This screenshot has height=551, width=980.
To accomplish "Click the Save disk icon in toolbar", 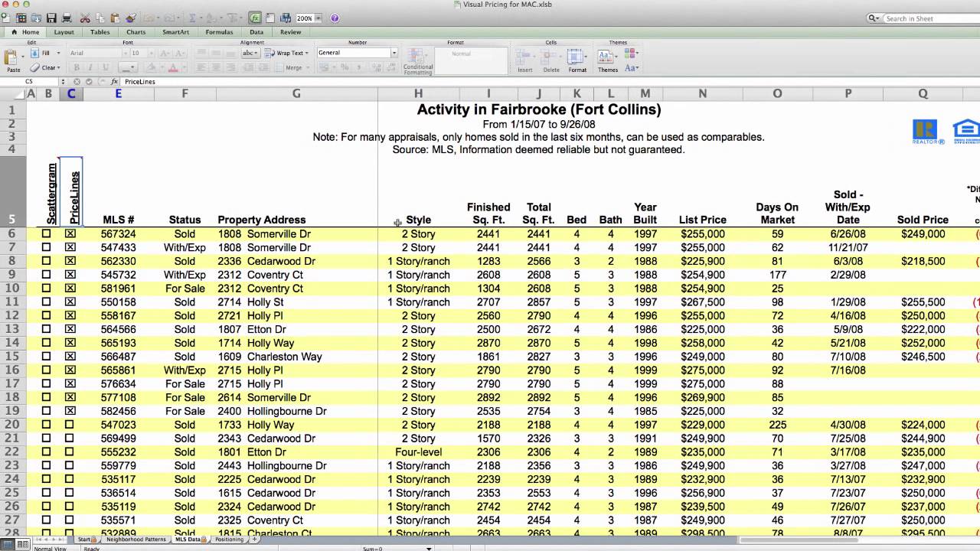I will click(51, 18).
